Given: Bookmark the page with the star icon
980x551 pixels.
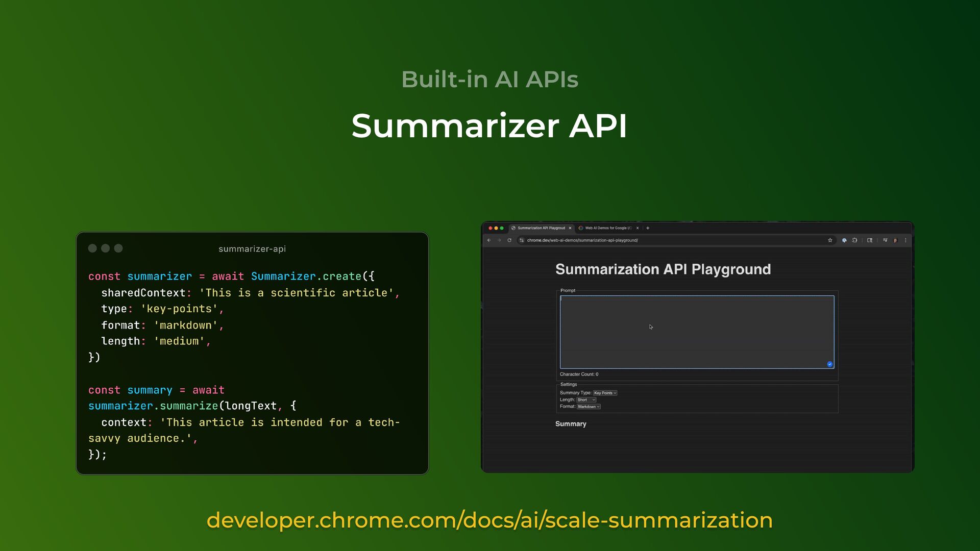Looking at the screenshot, I should (x=830, y=240).
